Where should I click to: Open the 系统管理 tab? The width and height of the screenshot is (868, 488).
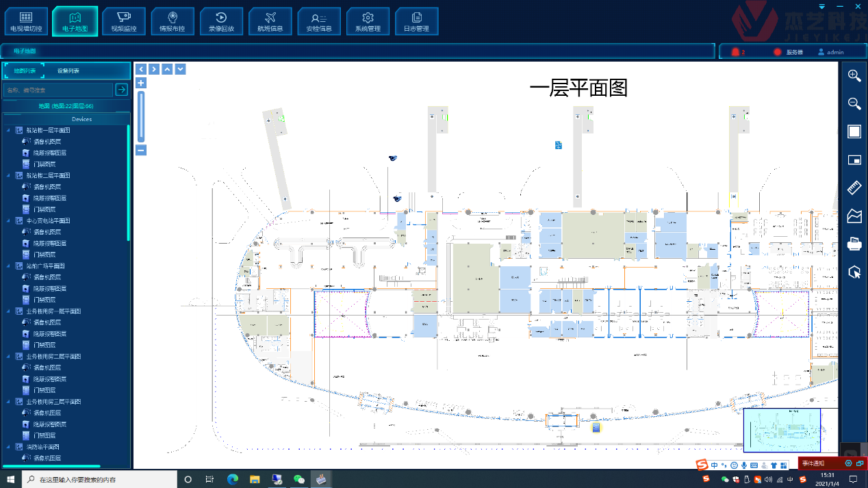[x=368, y=21]
